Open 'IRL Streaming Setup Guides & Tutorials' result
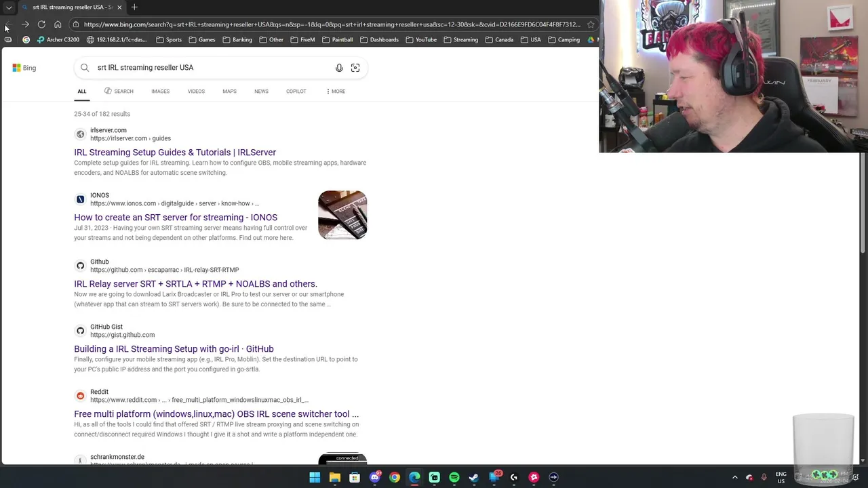Screen dimensions: 868x488 click(175, 152)
